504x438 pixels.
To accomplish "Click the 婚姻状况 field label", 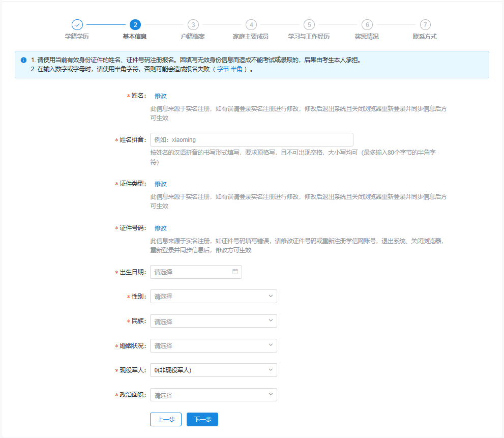I will point(132,346).
